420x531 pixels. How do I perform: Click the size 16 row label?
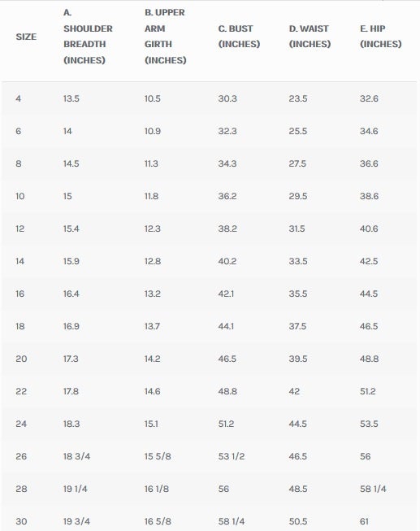pyautogui.click(x=20, y=294)
